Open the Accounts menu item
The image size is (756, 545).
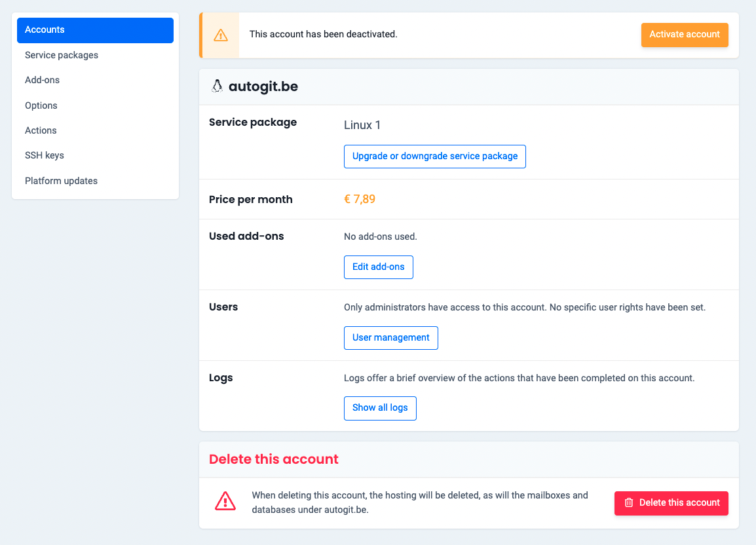pyautogui.click(x=95, y=30)
